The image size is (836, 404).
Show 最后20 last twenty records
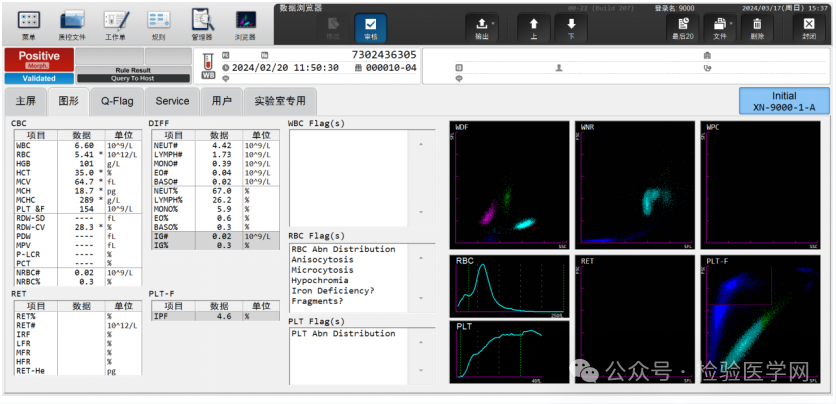click(683, 26)
